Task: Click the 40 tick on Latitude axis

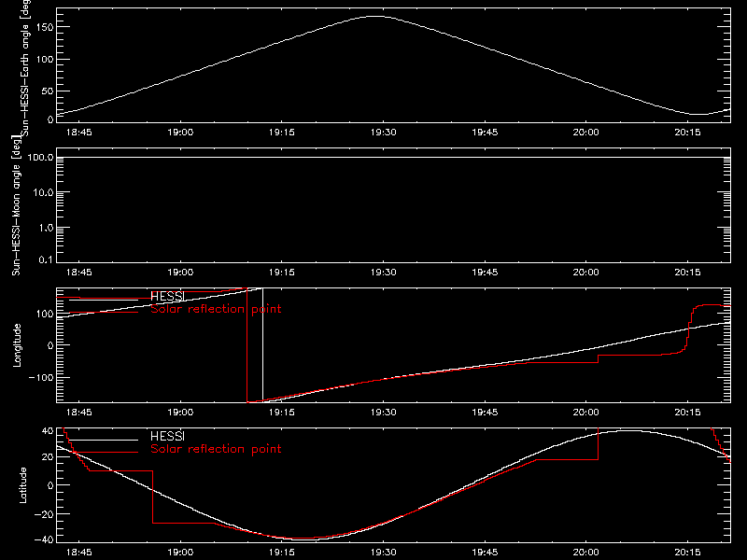Action: [x=48, y=431]
